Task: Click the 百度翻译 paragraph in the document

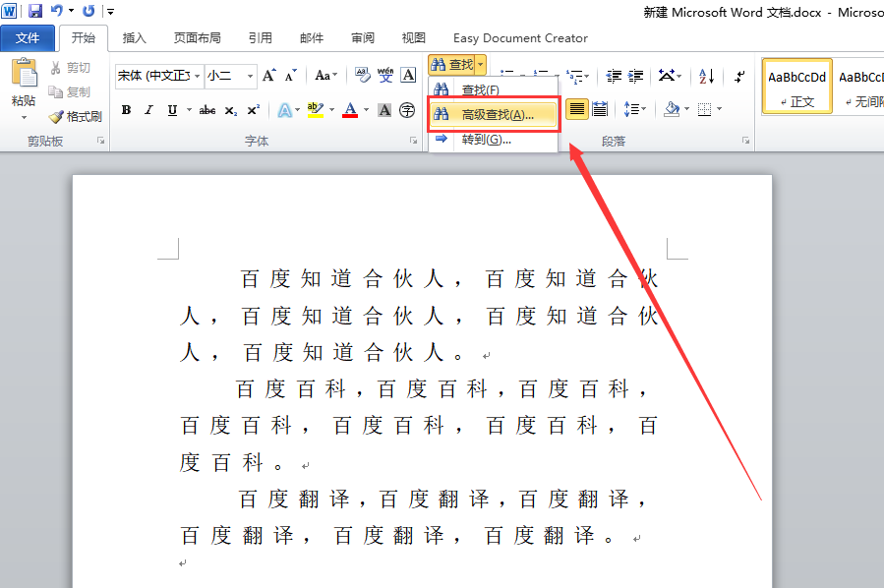Action: (416, 517)
